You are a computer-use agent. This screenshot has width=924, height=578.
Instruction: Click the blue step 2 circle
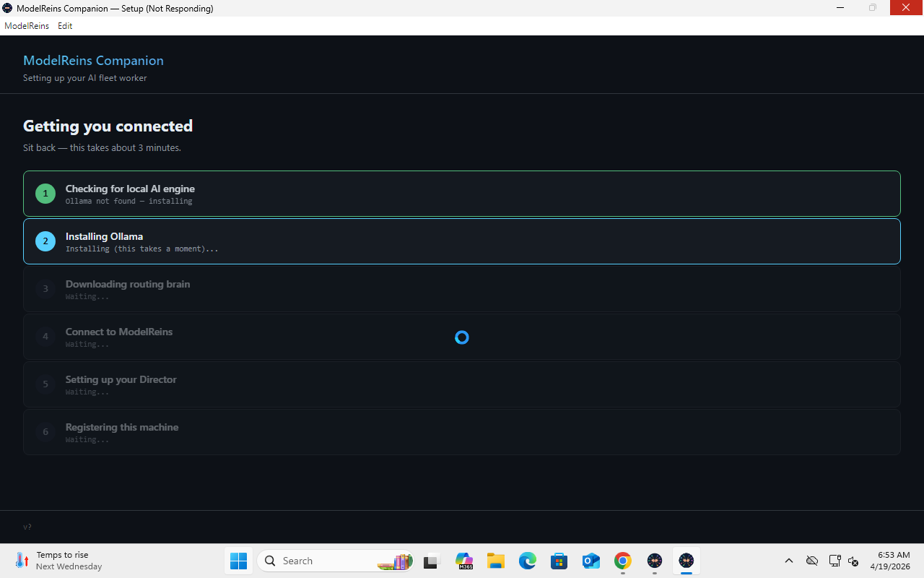pos(45,241)
